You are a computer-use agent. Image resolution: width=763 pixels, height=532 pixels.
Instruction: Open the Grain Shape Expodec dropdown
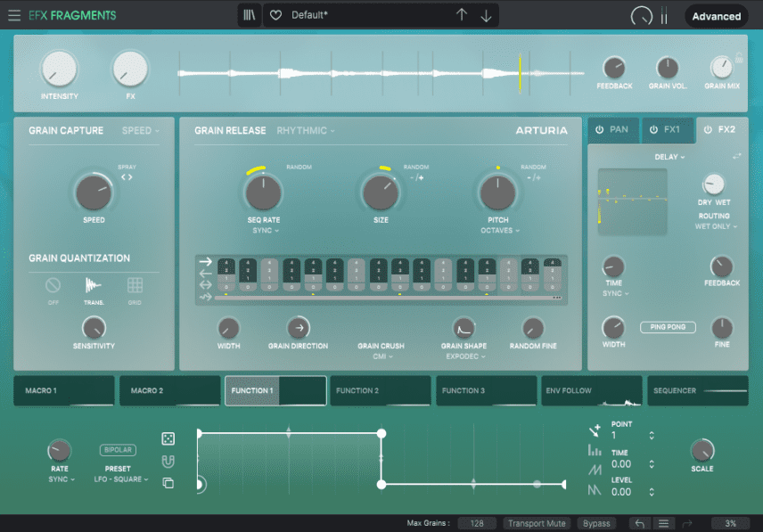pos(465,356)
